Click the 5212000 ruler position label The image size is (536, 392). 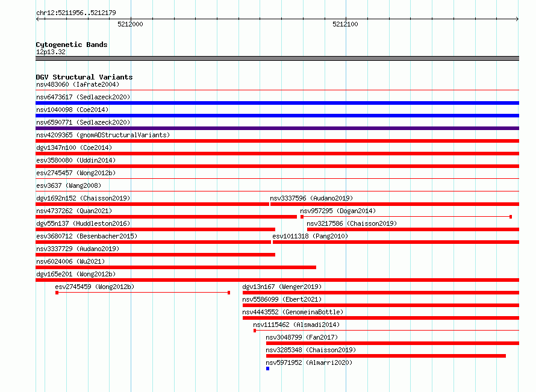click(130, 24)
